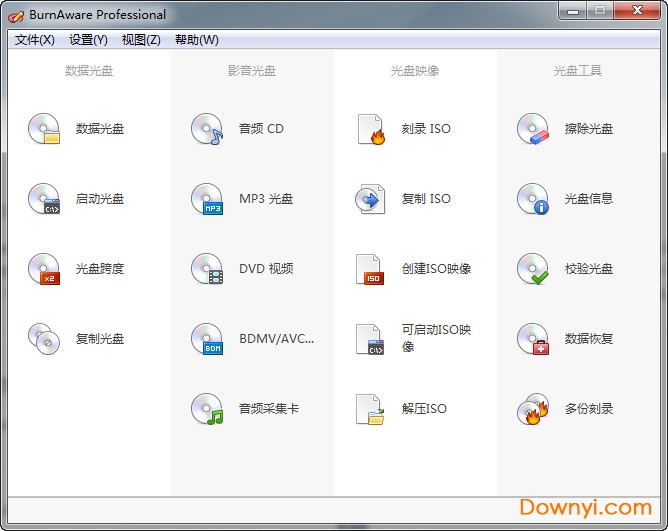668x531 pixels.
Task: Click the 光盘映像 category heading
Action: [x=415, y=71]
